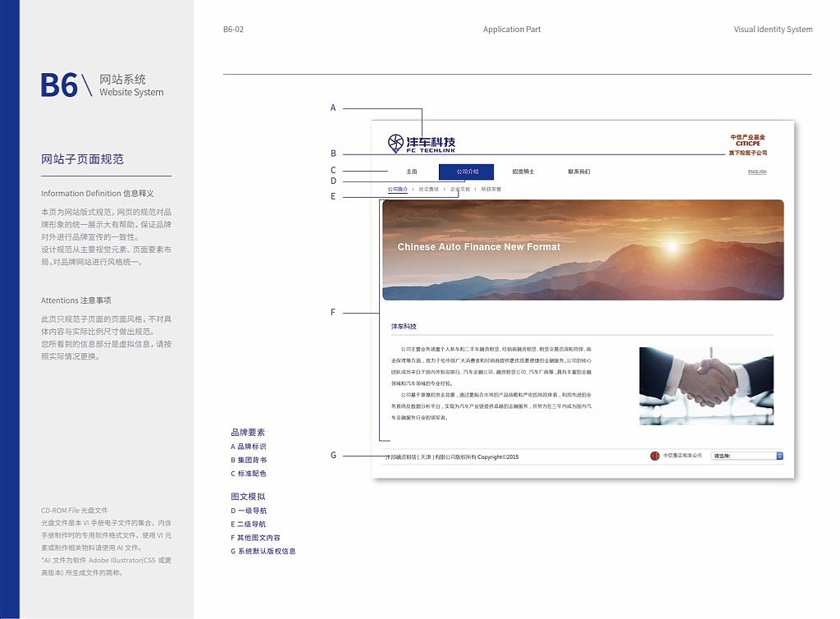The height and width of the screenshot is (619, 840).
Task: Click the red CITIC group logo icon in footer
Action: click(655, 455)
